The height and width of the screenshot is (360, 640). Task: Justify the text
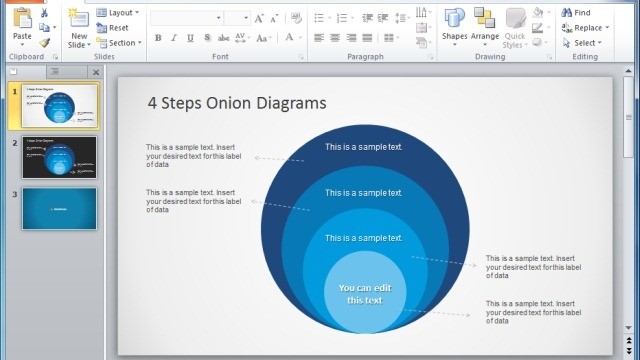(367, 38)
